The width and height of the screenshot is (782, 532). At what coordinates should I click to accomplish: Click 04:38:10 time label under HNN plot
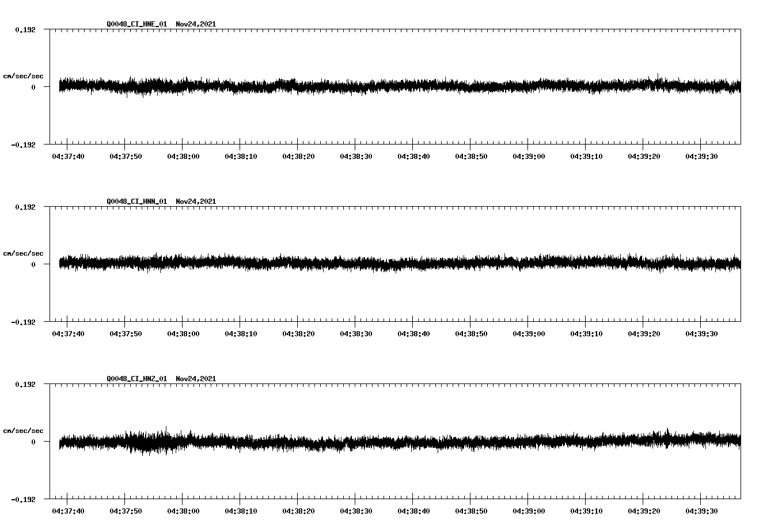(241, 333)
